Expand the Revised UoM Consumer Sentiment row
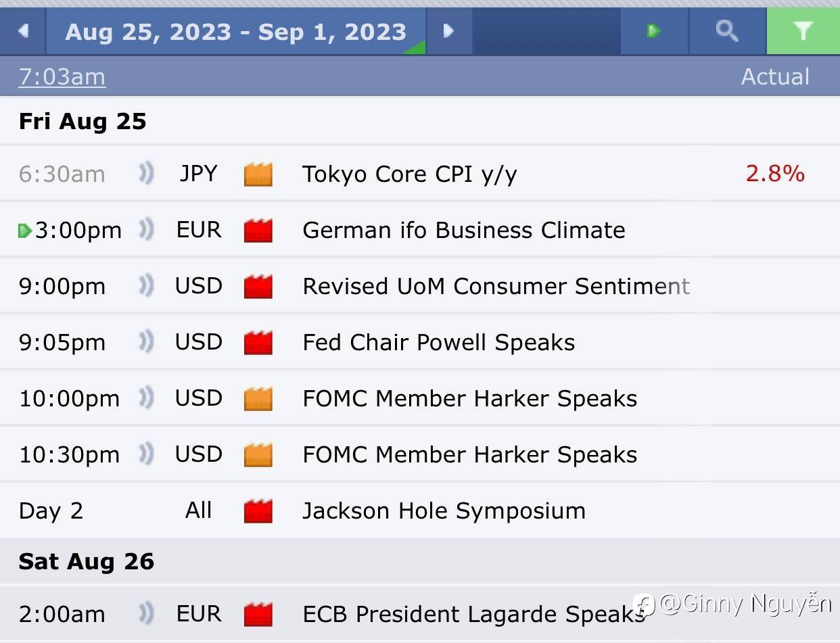The height and width of the screenshot is (643, 840). coord(496,287)
